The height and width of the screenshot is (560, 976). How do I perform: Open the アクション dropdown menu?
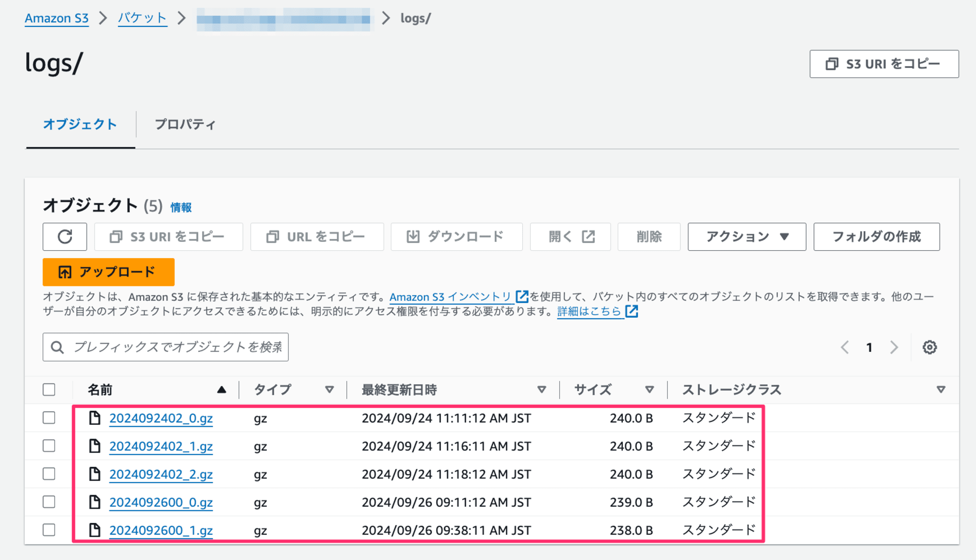[x=747, y=237]
